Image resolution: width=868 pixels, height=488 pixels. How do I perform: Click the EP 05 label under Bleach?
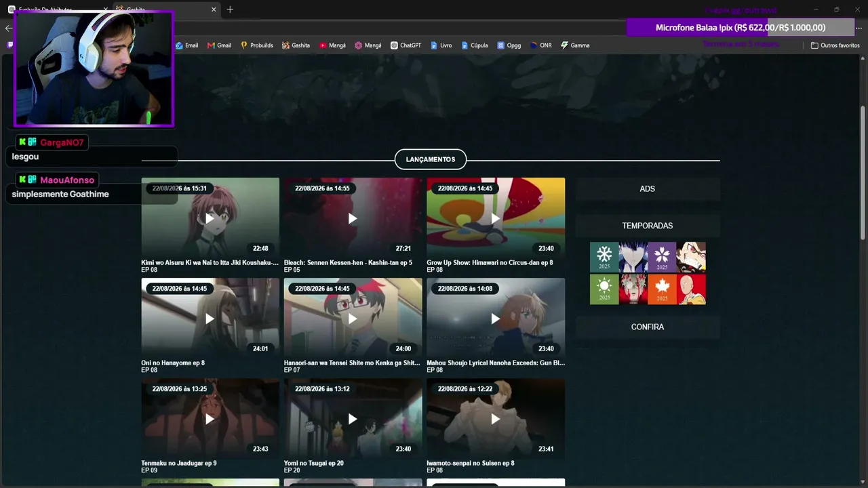[292, 270]
